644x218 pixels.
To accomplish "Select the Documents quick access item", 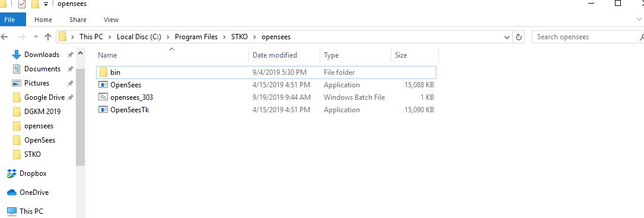I will (42, 69).
